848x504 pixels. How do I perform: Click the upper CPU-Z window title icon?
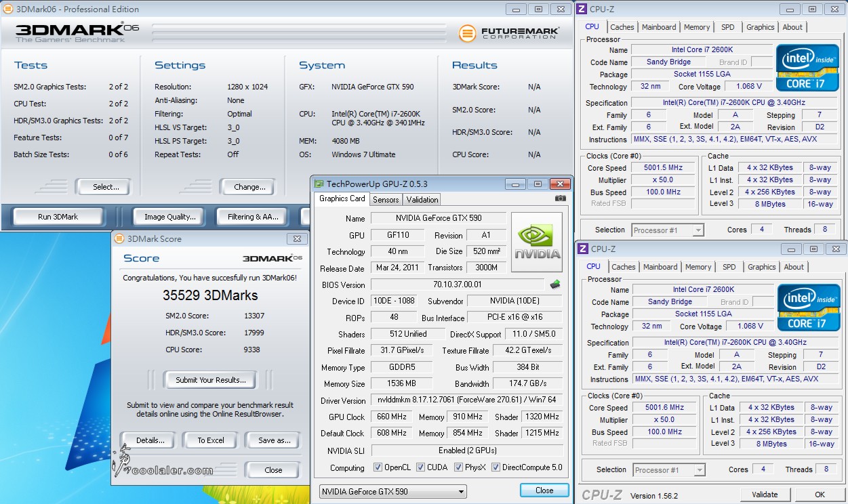tap(582, 9)
